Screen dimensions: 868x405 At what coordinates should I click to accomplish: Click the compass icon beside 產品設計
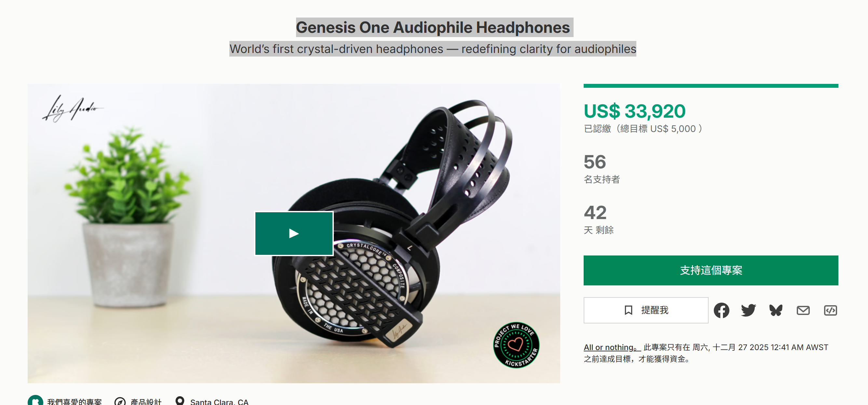click(x=120, y=401)
